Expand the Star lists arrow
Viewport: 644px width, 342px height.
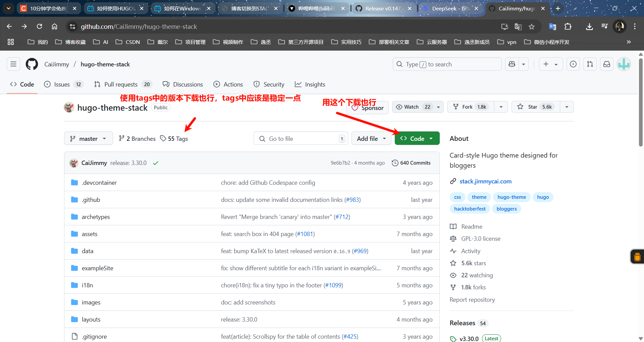click(567, 107)
